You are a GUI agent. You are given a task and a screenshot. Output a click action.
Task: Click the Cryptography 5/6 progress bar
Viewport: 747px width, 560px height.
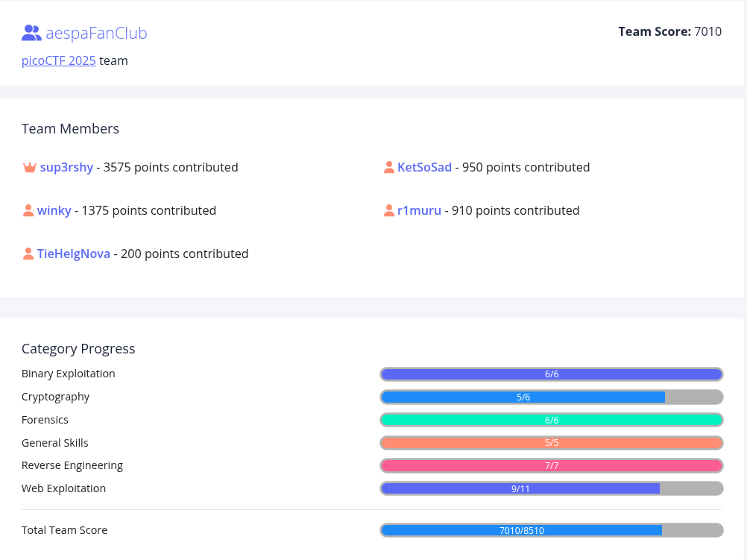coord(551,397)
